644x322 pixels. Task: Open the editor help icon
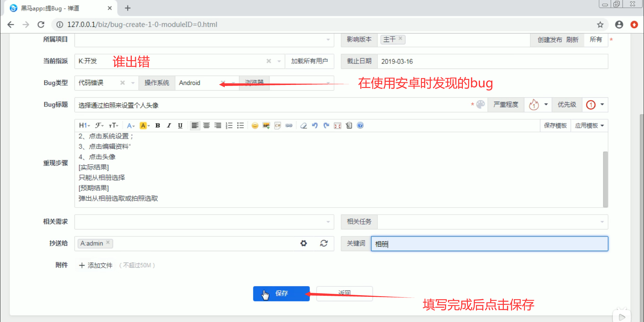point(360,126)
